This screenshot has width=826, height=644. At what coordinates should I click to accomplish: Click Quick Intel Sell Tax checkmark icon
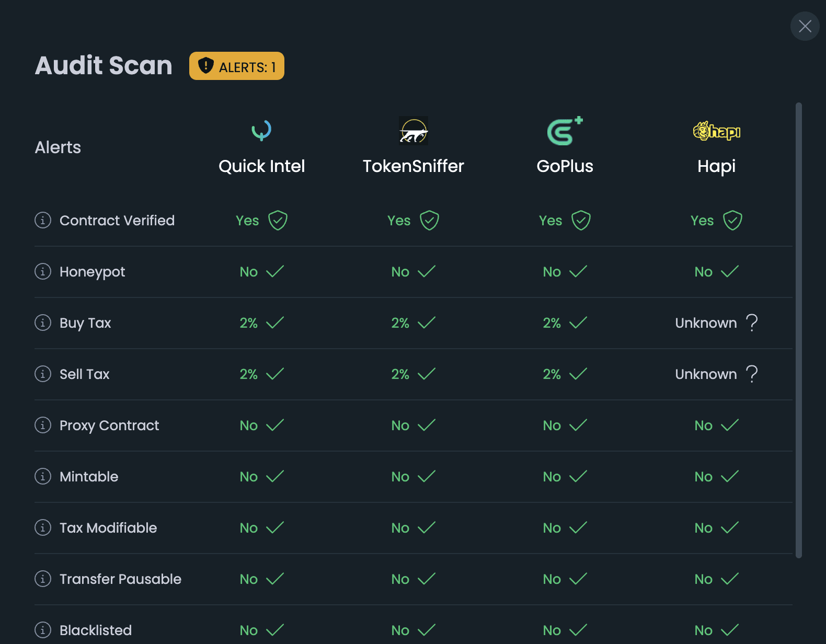[x=275, y=374]
